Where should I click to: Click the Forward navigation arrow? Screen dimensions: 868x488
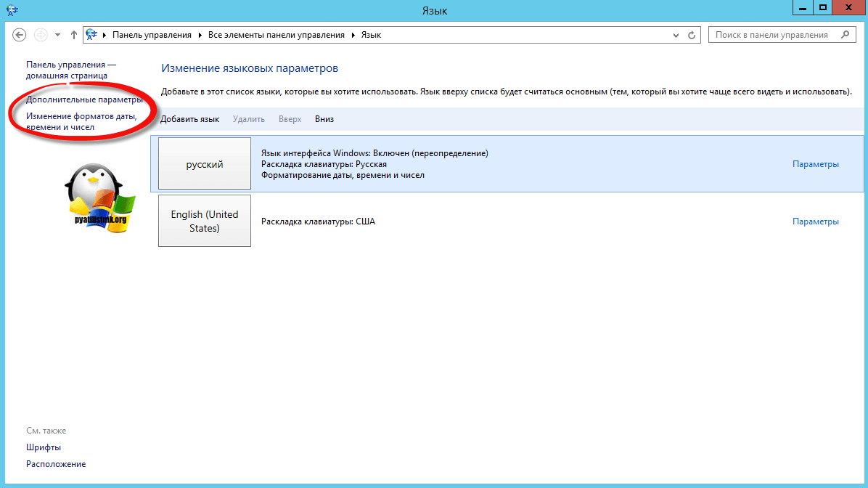click(41, 35)
